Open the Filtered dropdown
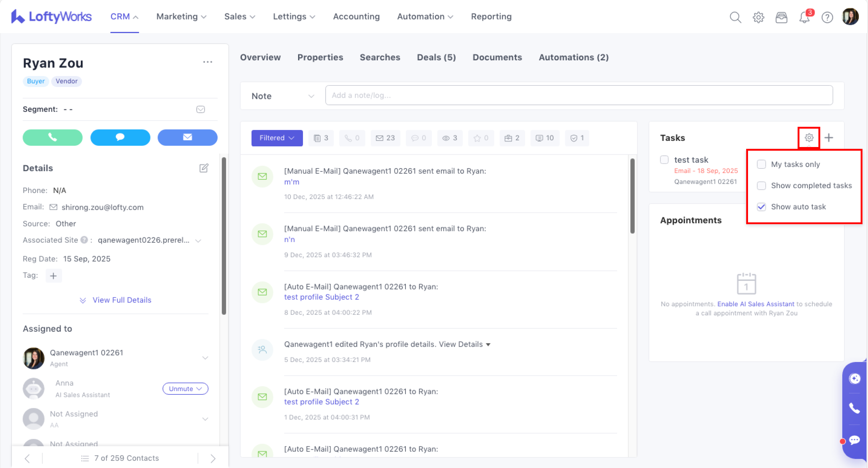Viewport: 868px width, 468px height. (x=277, y=138)
